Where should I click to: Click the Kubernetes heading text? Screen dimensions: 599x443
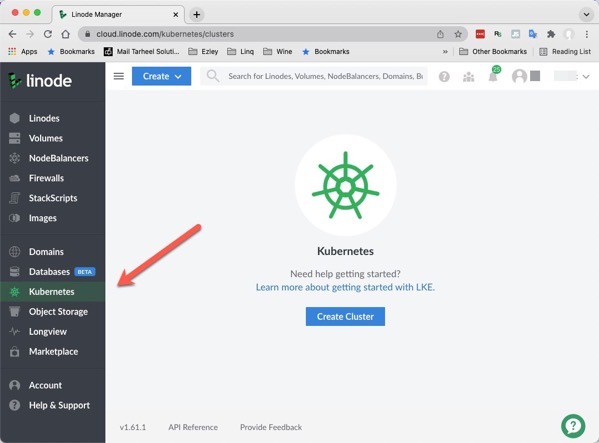pyautogui.click(x=345, y=251)
